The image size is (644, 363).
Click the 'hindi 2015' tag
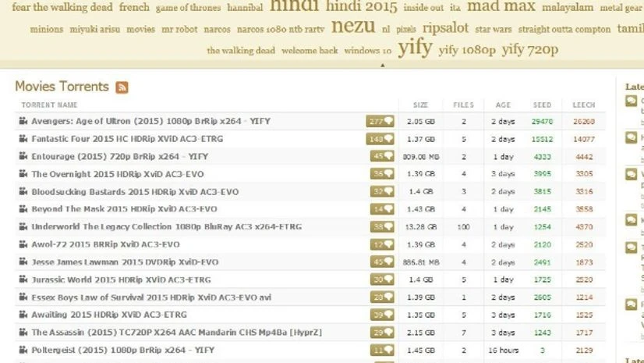pos(362,6)
